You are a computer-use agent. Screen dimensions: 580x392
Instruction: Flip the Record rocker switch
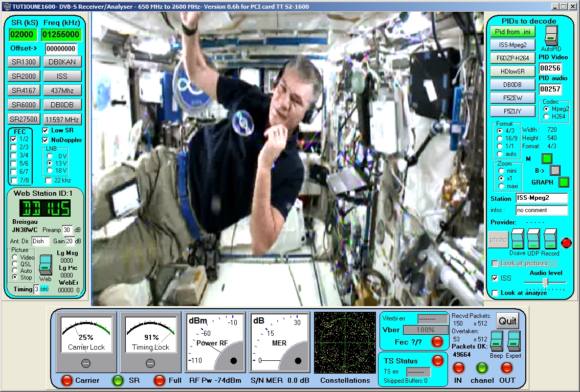[550, 239]
